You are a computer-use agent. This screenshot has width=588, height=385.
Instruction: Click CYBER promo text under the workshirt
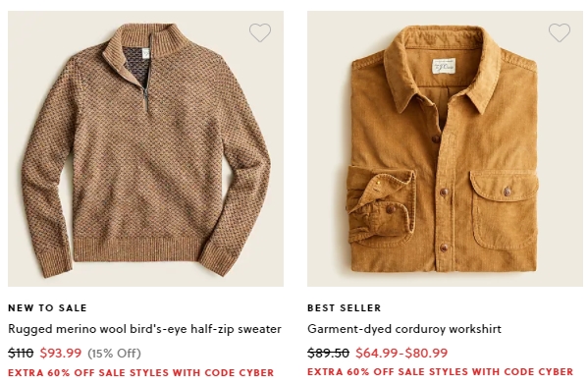[x=440, y=372]
